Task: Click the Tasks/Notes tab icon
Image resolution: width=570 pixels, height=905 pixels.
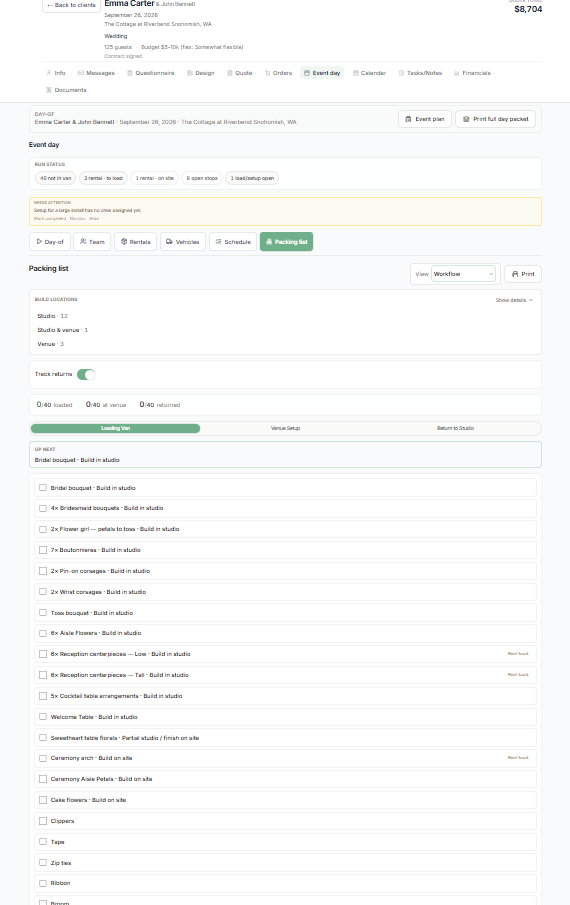Action: pyautogui.click(x=402, y=73)
